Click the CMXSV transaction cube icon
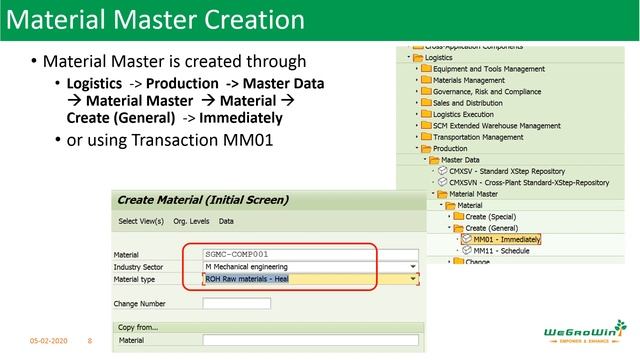 point(442,171)
